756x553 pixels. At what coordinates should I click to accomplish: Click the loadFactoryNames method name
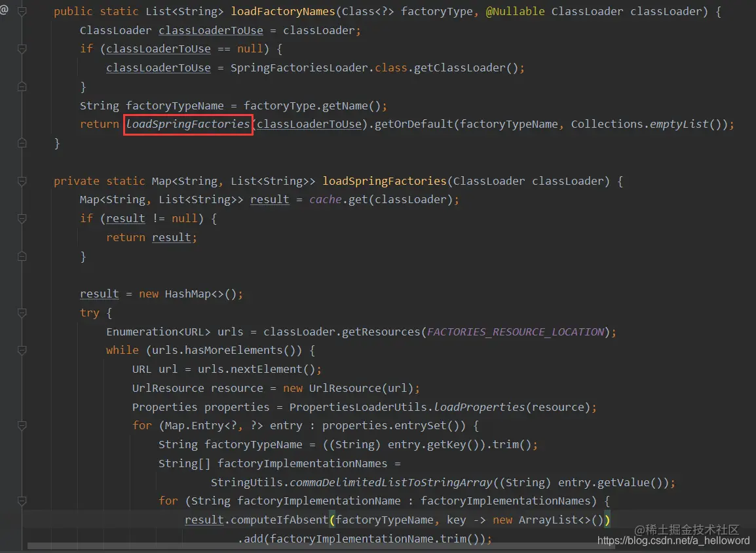coord(283,12)
